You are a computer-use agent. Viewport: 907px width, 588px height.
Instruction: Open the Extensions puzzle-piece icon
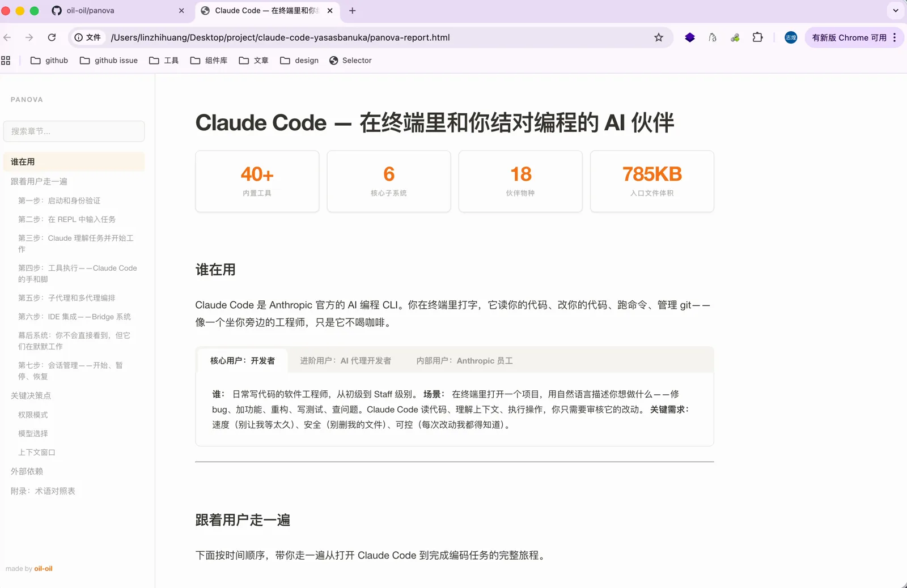coord(757,37)
